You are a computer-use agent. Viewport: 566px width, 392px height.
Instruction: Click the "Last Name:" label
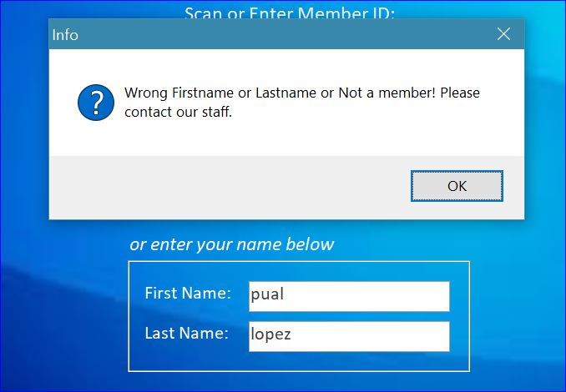pyautogui.click(x=187, y=333)
